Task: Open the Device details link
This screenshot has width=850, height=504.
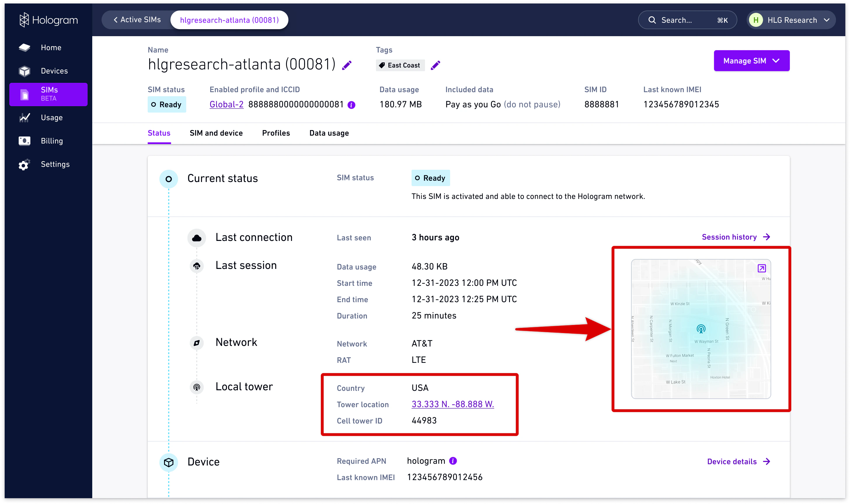Action: [739, 461]
